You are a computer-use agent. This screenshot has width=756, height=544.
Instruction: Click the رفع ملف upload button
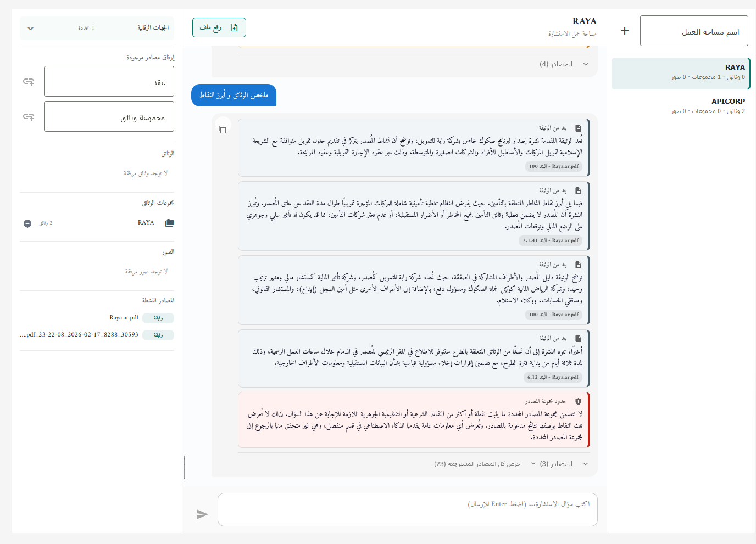(x=219, y=27)
